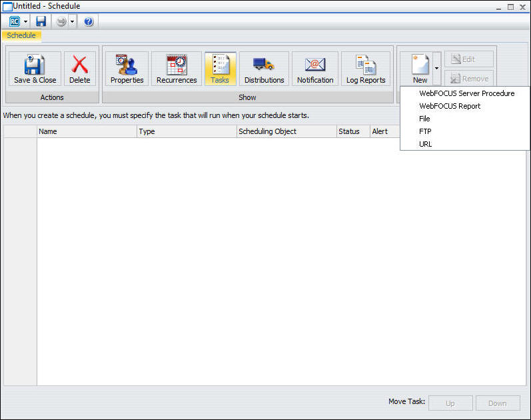Click the RC application menu icon
The width and height of the screenshot is (531, 420).
click(15, 22)
